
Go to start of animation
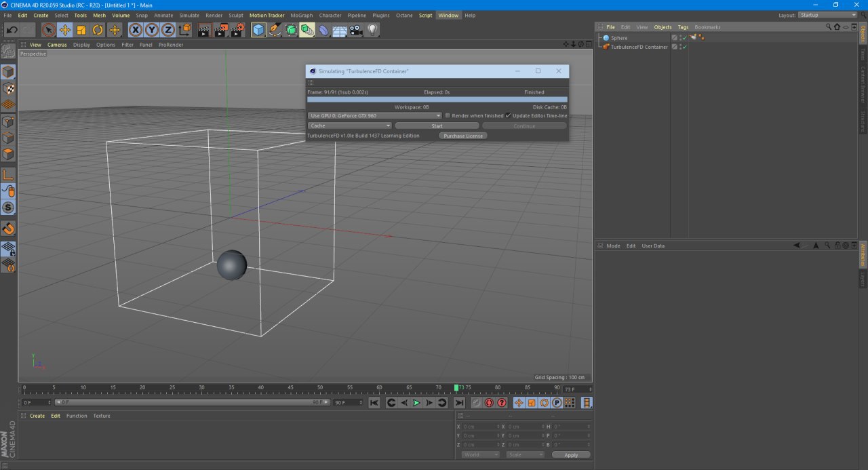[x=374, y=403]
